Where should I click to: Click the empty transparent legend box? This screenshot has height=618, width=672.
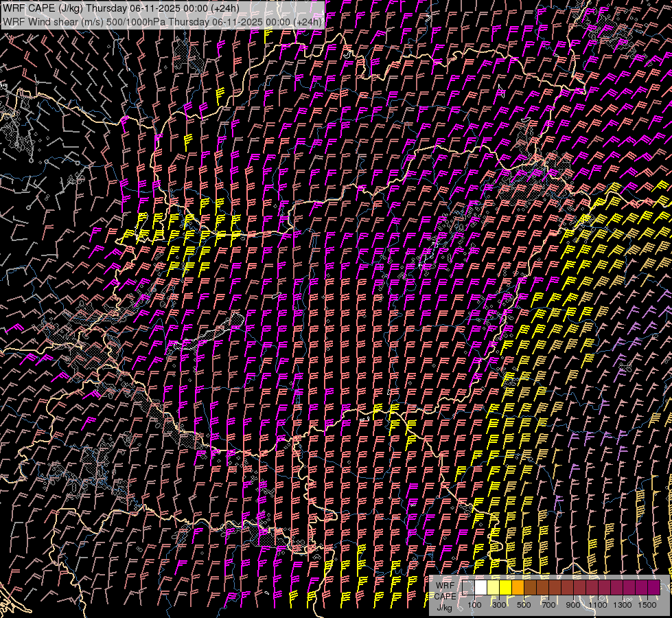coord(469,588)
